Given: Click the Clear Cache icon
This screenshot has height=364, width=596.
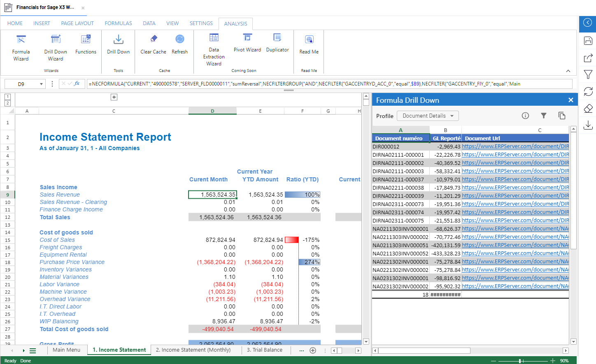Looking at the screenshot, I should (153, 44).
